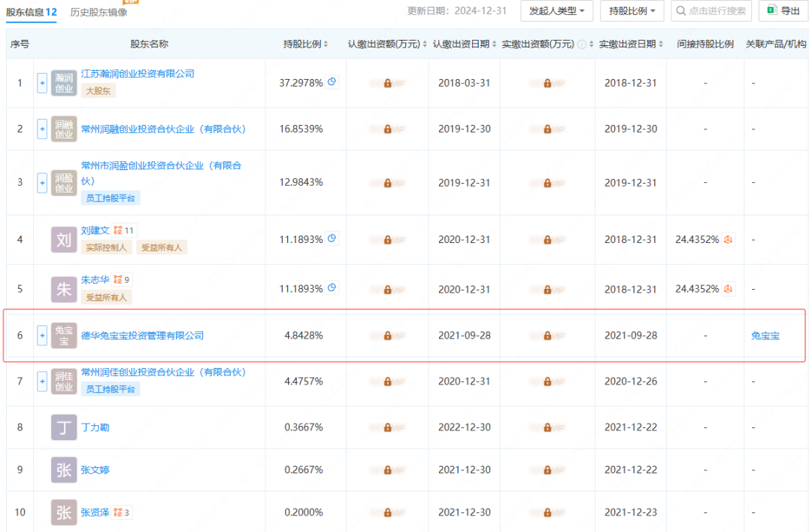The image size is (812, 532).
Task: Click the 导出 export button
Action: (x=783, y=11)
